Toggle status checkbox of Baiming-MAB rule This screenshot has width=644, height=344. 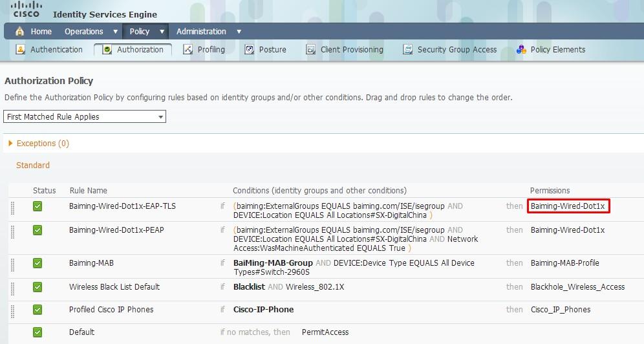tap(38, 263)
